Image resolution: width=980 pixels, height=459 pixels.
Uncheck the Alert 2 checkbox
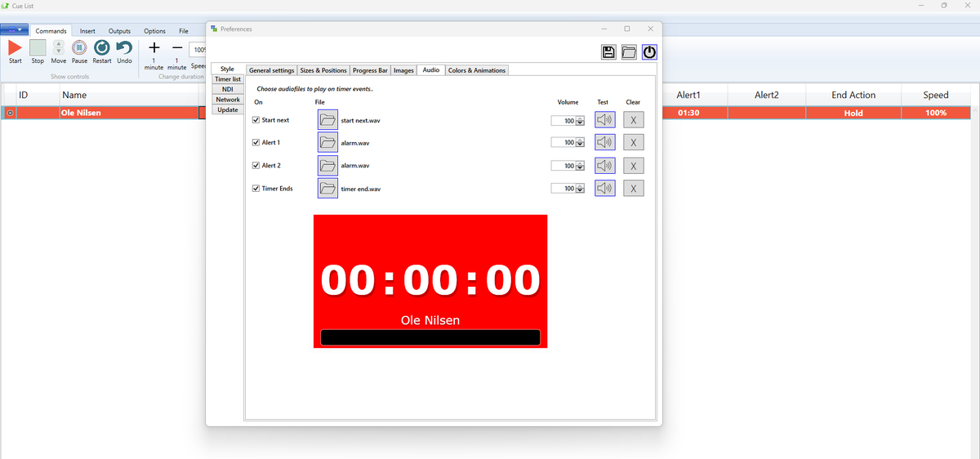256,165
